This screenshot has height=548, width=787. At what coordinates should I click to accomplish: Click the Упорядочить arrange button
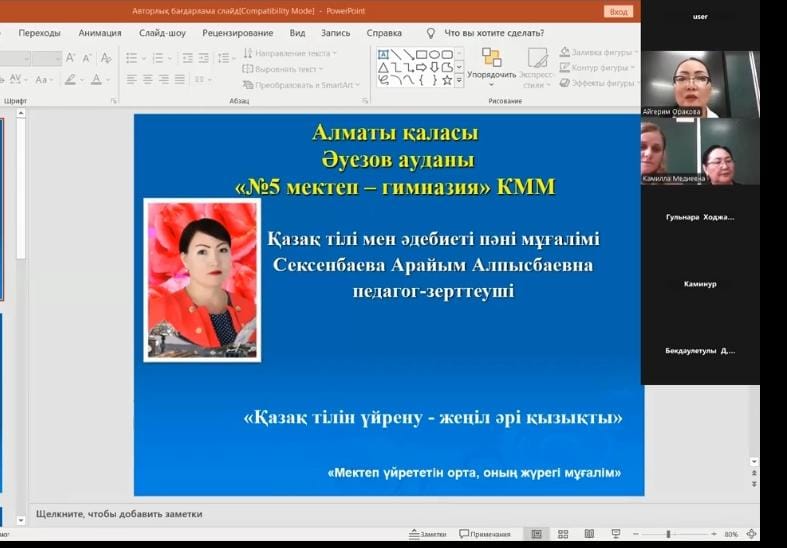(491, 65)
